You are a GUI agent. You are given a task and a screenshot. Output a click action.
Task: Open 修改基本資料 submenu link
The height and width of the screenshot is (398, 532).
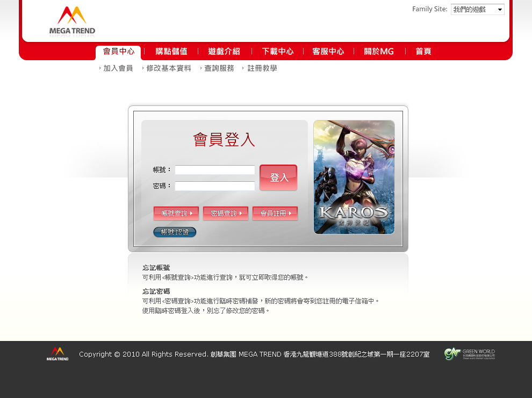pyautogui.click(x=169, y=68)
